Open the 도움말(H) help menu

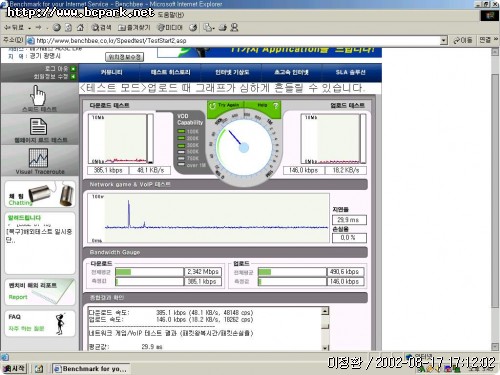(171, 15)
